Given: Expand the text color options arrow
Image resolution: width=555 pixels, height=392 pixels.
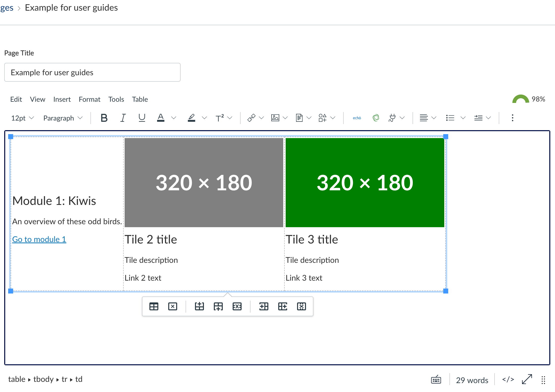Looking at the screenshot, I should 174,118.
